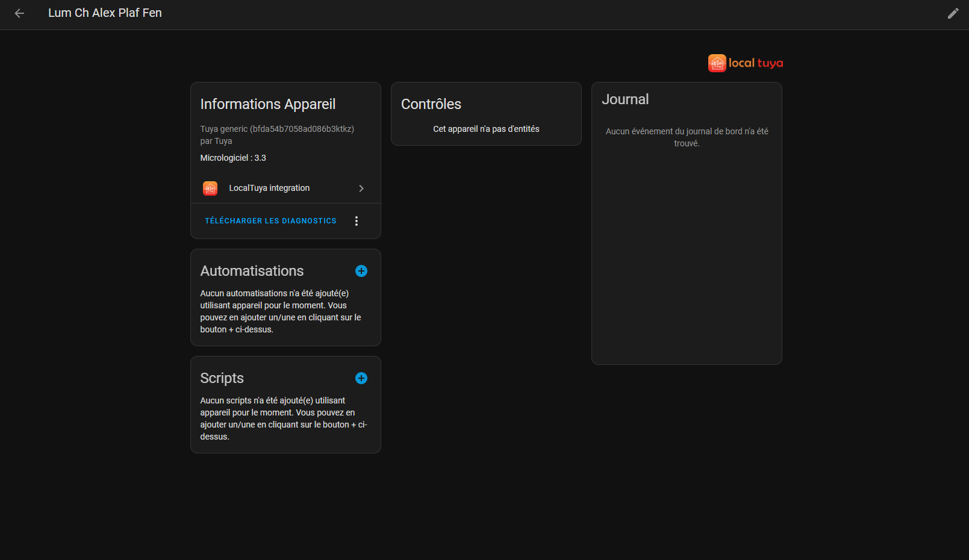Open the three-dot menu beside diagnostics

(x=357, y=221)
